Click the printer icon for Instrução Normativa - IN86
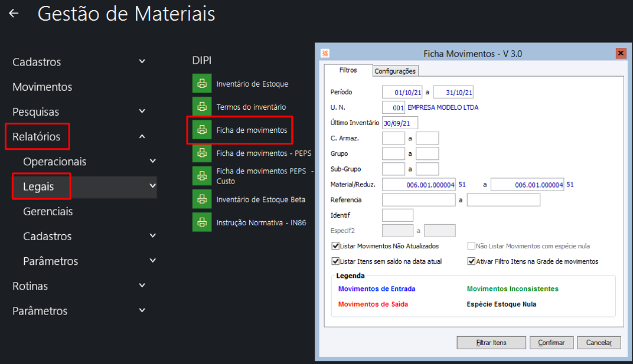 tap(202, 222)
